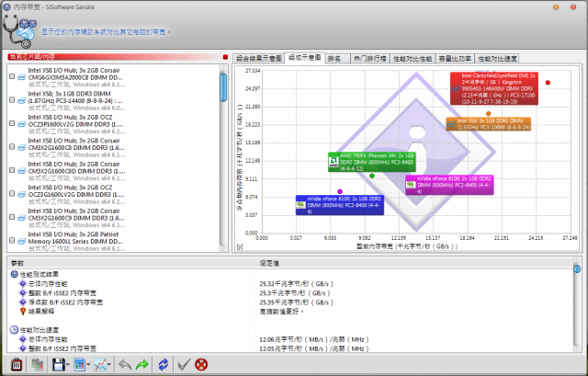This screenshot has height=376, width=588.
Task: Switch to the 性能对比性能 tab
Action: click(413, 59)
